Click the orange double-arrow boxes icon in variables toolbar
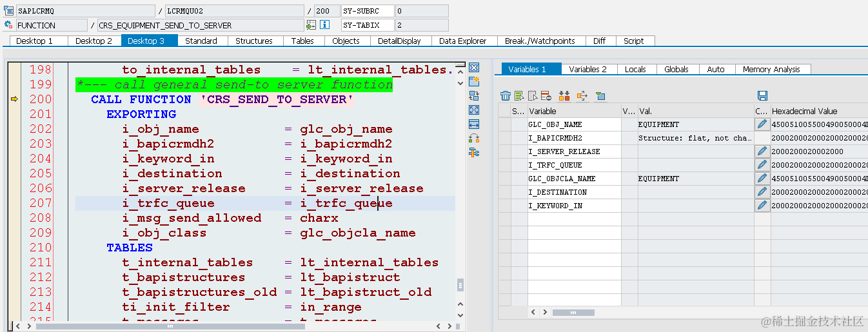The height and width of the screenshot is (332, 868). tap(564, 96)
